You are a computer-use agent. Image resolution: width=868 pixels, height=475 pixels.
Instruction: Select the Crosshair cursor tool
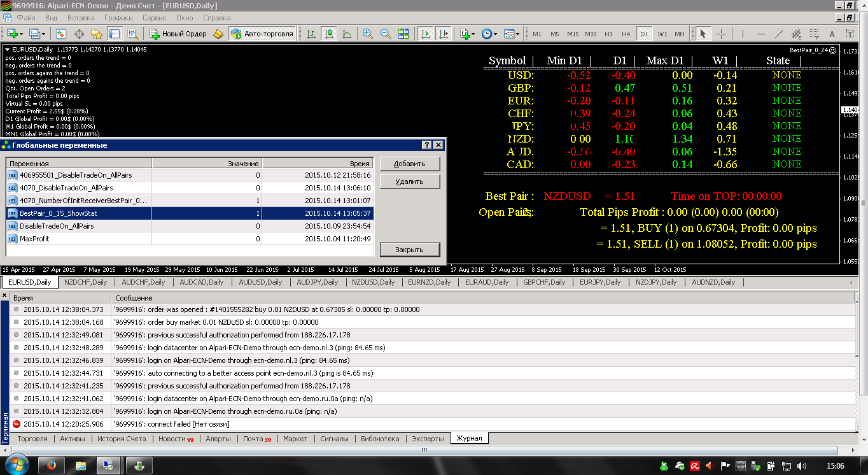(x=721, y=34)
